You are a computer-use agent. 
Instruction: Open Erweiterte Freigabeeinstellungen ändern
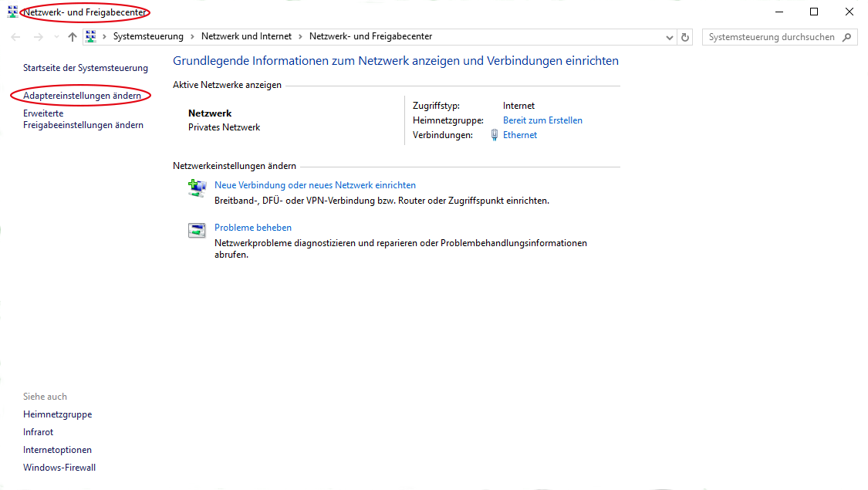(x=83, y=119)
